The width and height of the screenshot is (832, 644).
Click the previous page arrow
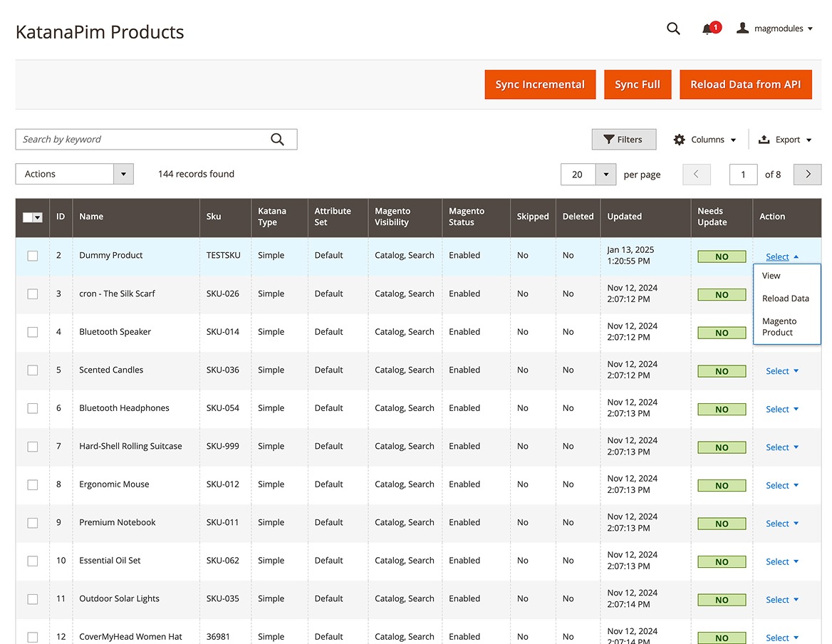click(x=696, y=174)
